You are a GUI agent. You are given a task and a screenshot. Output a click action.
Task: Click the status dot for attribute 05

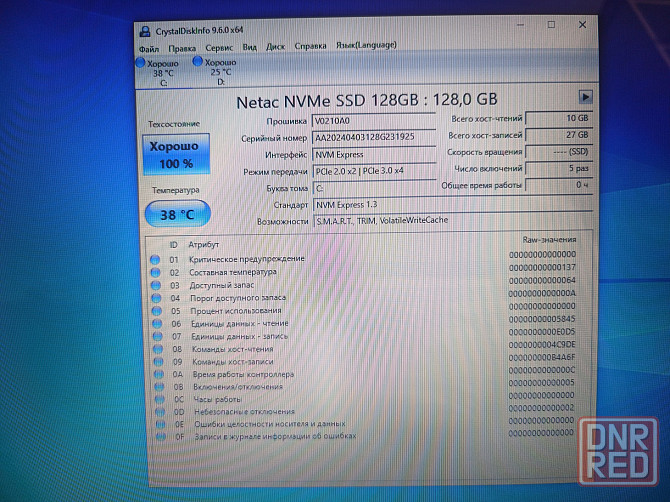(x=157, y=311)
